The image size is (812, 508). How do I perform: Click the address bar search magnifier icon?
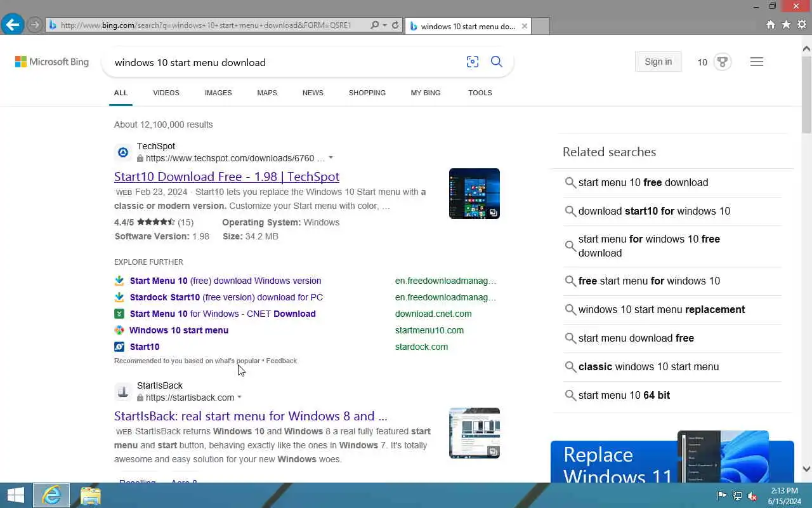(x=374, y=25)
